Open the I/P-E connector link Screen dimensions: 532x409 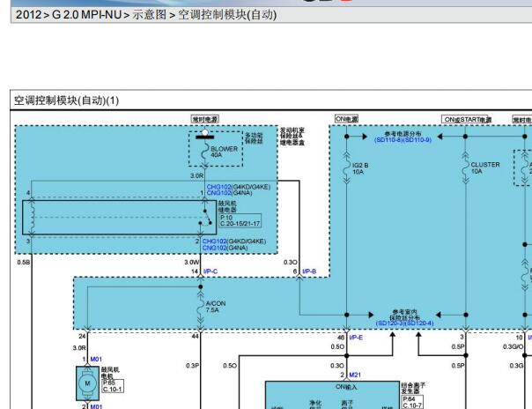[356, 338]
